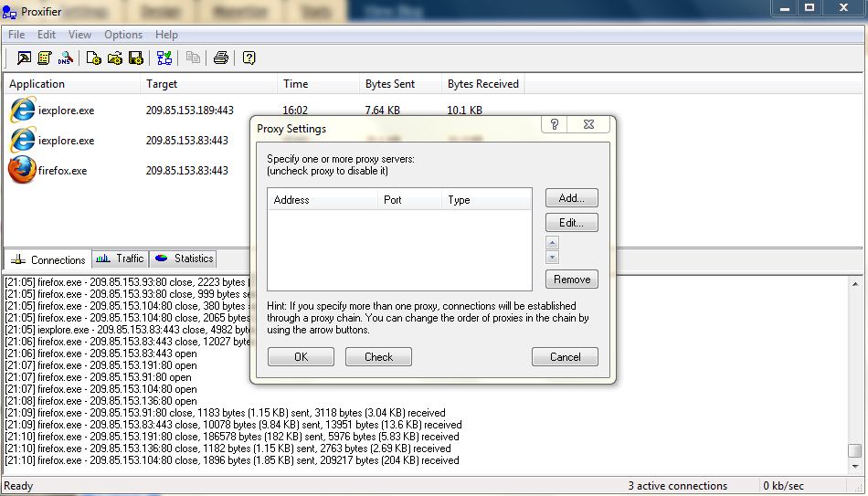Click the Check button in Proxy Settings
The height and width of the screenshot is (496, 868).
(x=378, y=356)
